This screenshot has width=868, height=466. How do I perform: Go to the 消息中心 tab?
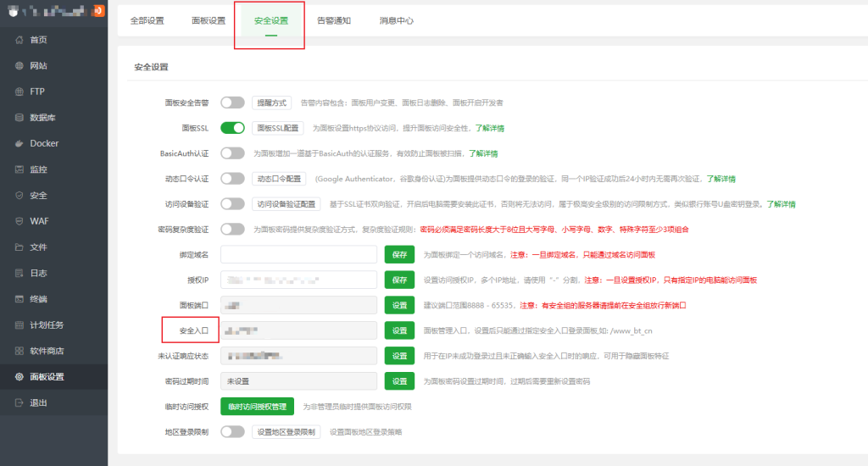pyautogui.click(x=397, y=21)
